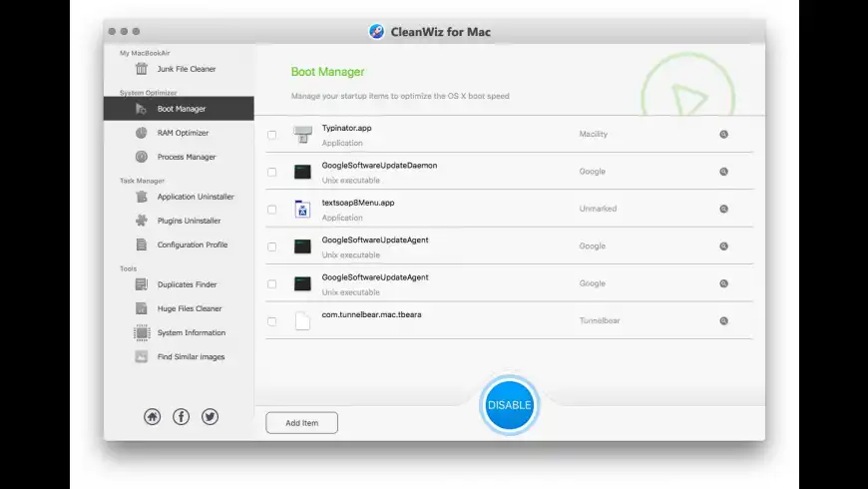Screen dimensions: 868x489
Task: Select the textsoapBMenu.app item name
Action: (358, 203)
